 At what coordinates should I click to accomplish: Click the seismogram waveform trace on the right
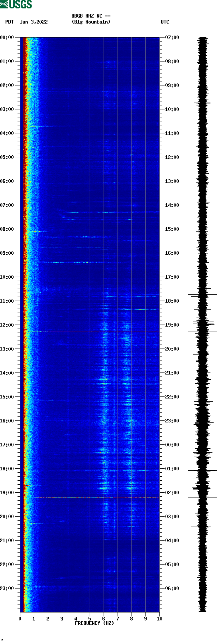click(203, 325)
